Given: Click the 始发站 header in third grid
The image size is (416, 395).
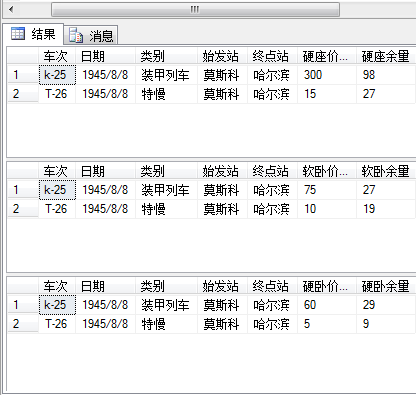Looking at the screenshot, I should (x=222, y=286).
